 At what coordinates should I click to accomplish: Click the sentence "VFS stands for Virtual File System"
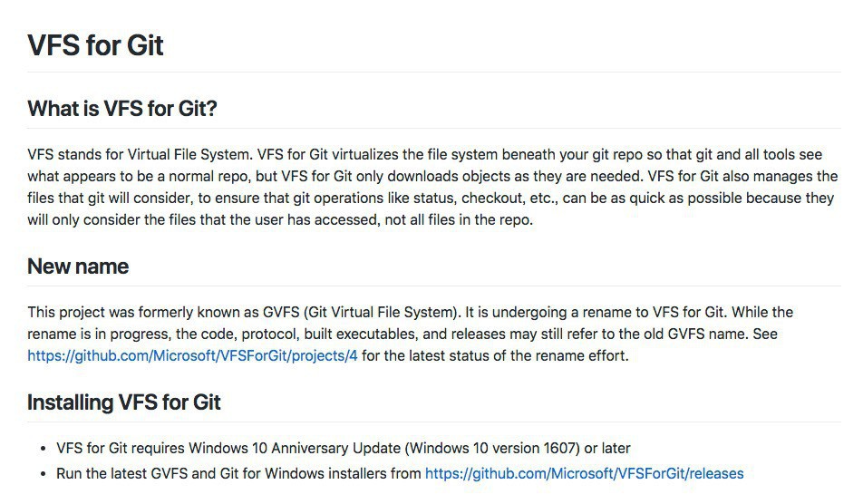(136, 154)
